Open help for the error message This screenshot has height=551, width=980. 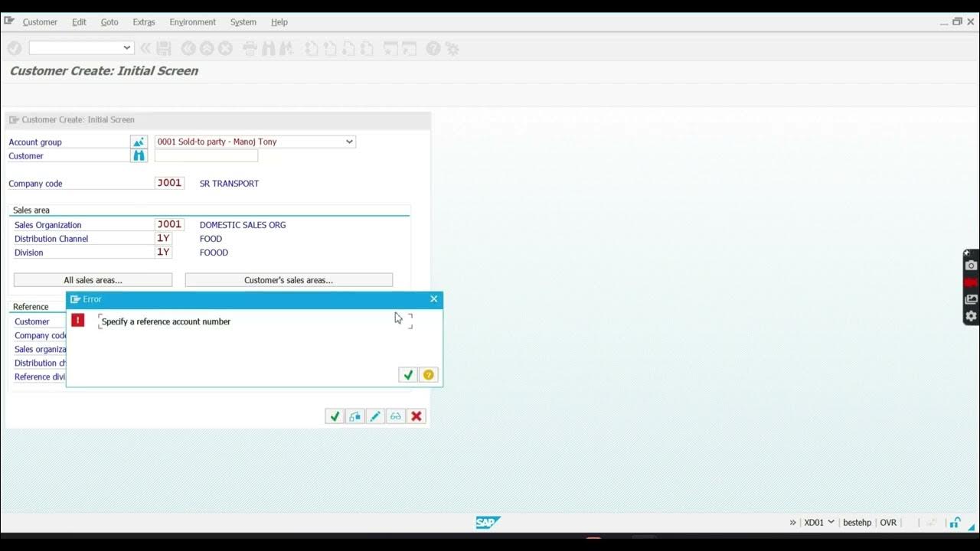(x=429, y=375)
